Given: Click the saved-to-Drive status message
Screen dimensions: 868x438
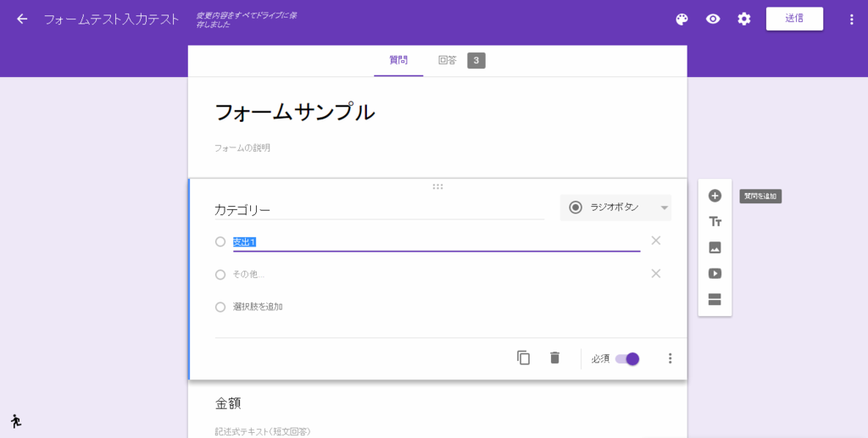Looking at the screenshot, I should pos(247,20).
